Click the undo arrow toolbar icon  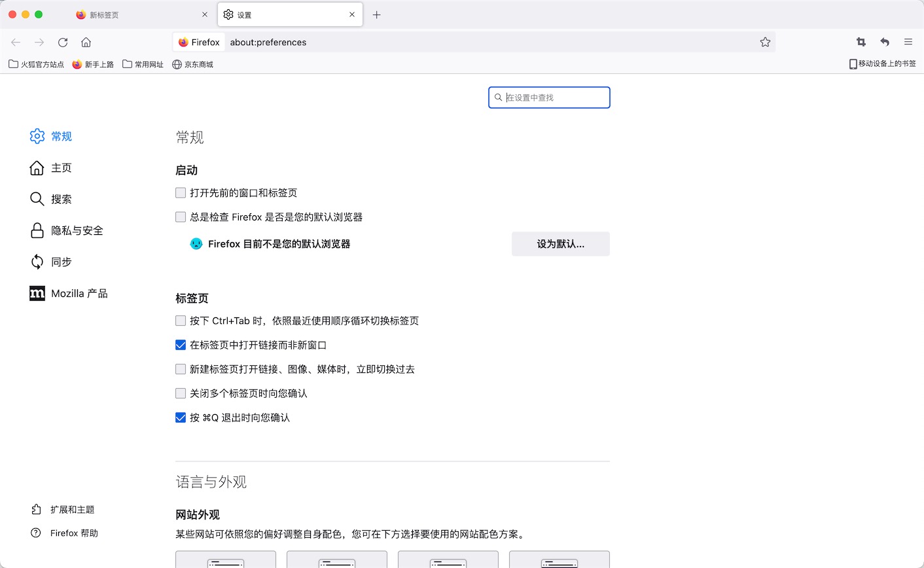click(885, 42)
